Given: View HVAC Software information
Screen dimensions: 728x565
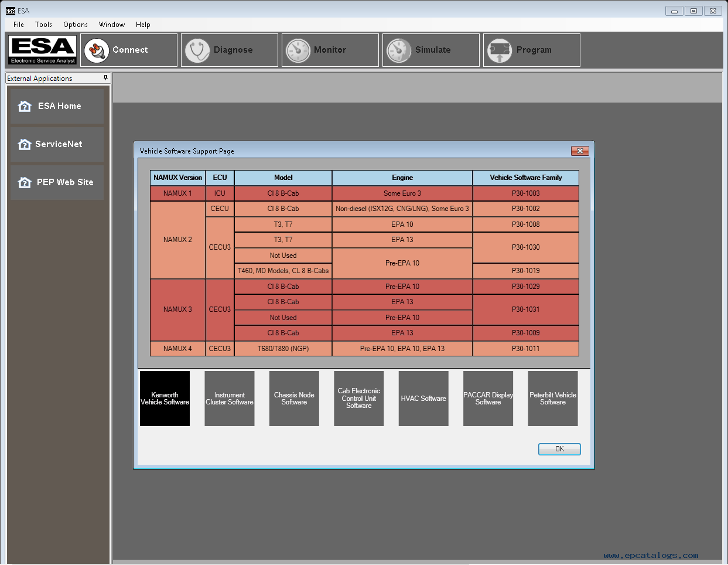Looking at the screenshot, I should point(423,399).
